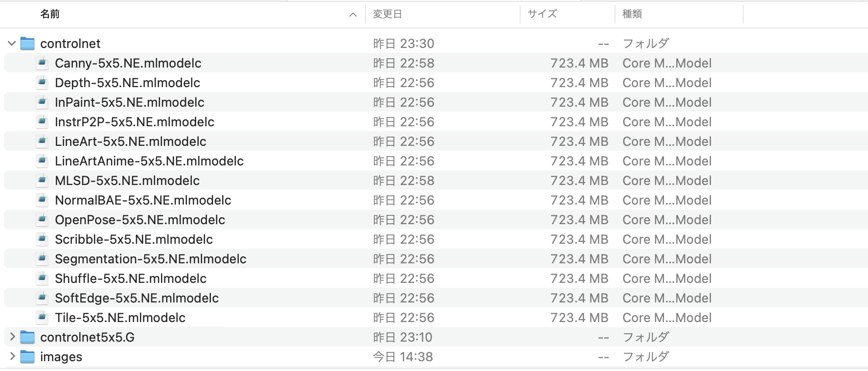Select the Tile-5x5.NE.mlmodelc file icon
This screenshot has width=868, height=371.
43,317
